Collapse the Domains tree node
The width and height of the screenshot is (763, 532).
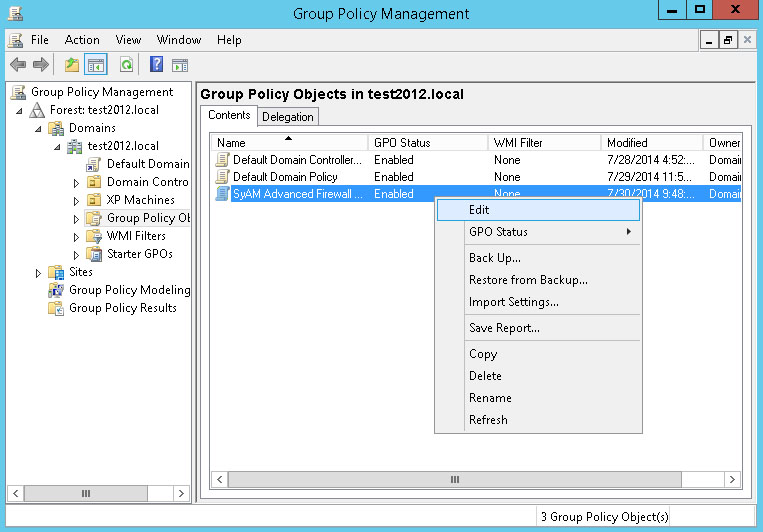click(x=39, y=128)
